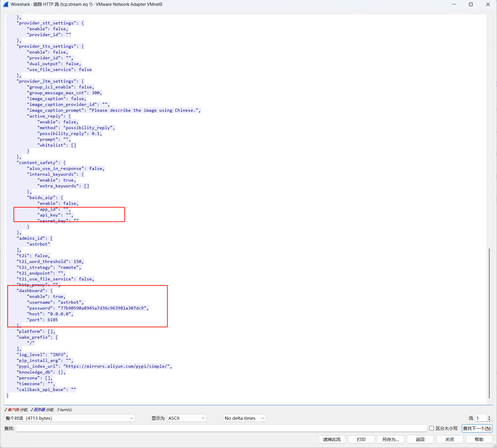
Task: Open the No delta times dropdown
Action: coord(244,418)
